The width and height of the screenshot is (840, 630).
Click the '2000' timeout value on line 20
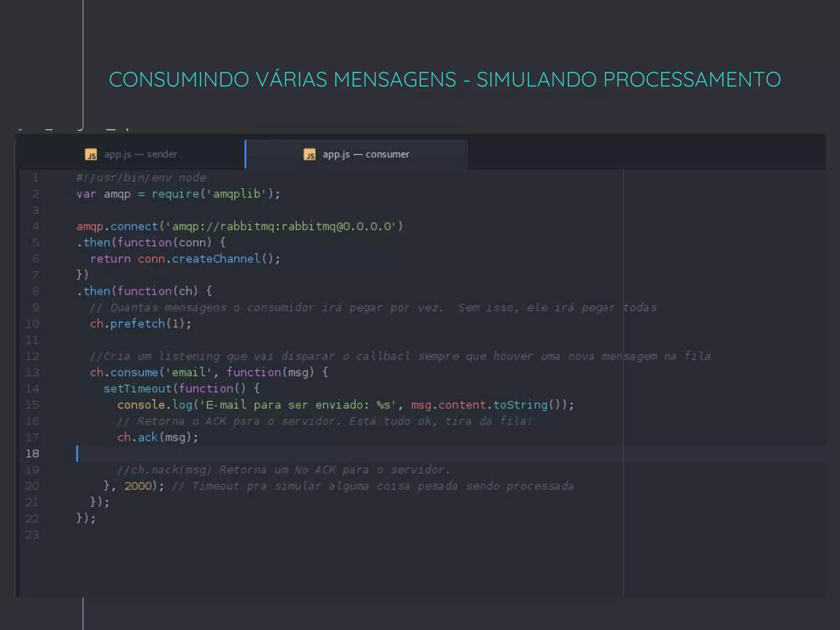coord(138,486)
